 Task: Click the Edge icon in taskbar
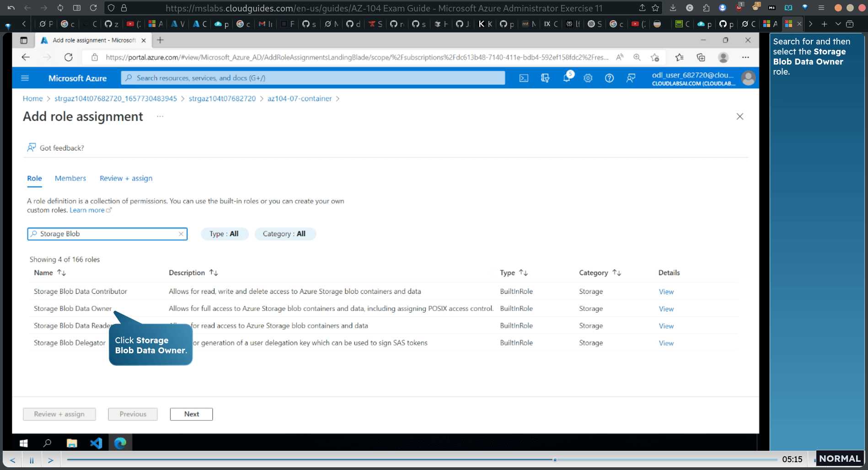120,443
